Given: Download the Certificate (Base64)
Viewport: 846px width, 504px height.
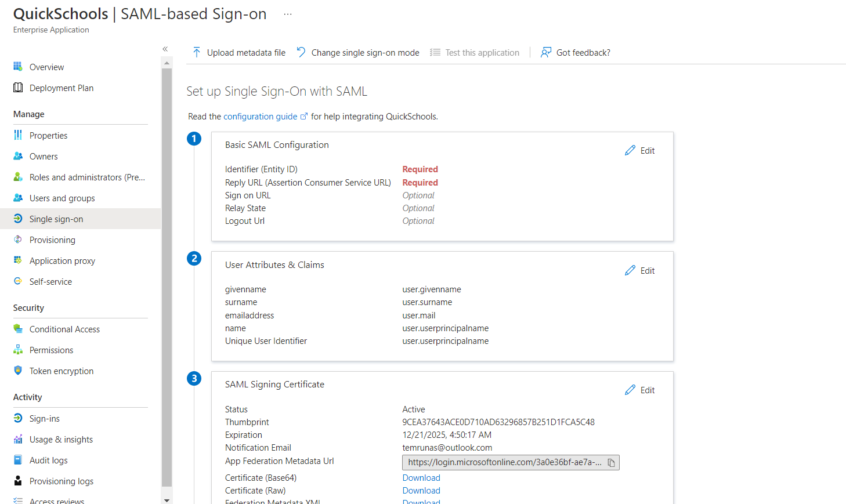Looking at the screenshot, I should (x=421, y=477).
